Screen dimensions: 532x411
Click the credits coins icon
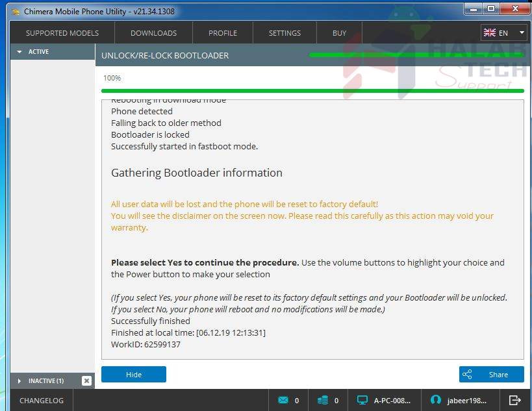[323, 400]
